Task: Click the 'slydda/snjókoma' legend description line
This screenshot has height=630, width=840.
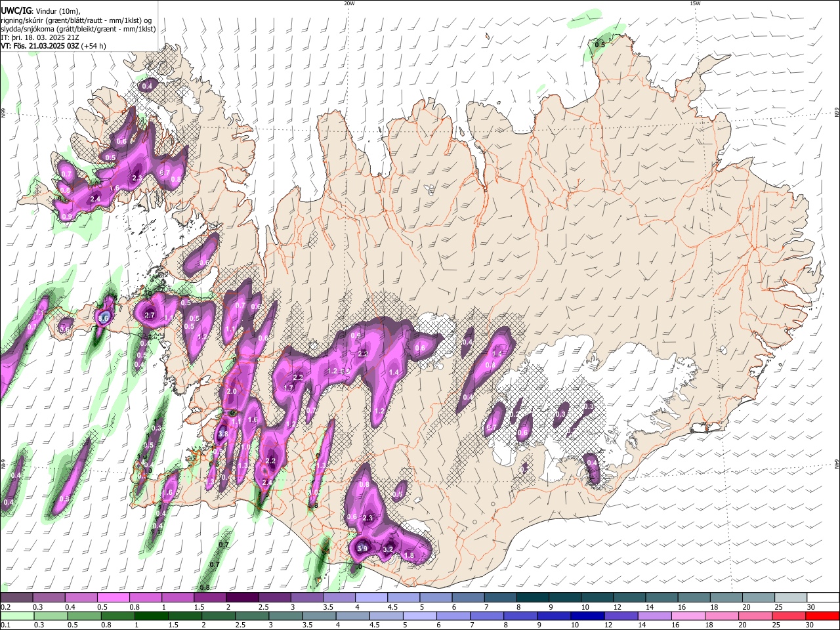Action: click(78, 29)
